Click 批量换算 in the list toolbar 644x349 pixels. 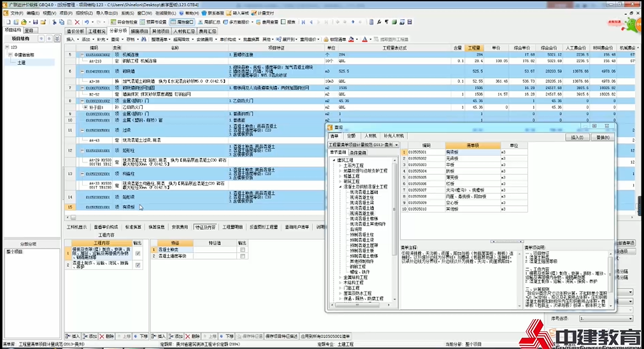[x=251, y=39]
